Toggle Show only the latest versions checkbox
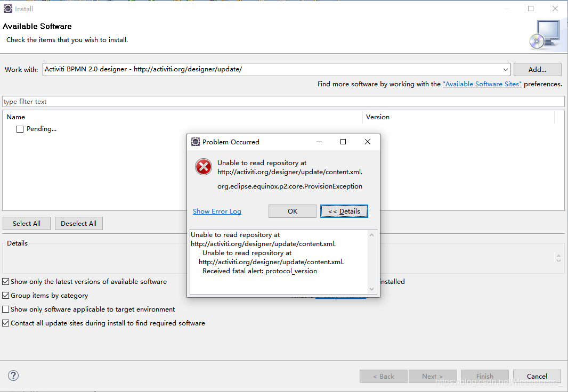This screenshot has height=392, width=568. [x=6, y=282]
